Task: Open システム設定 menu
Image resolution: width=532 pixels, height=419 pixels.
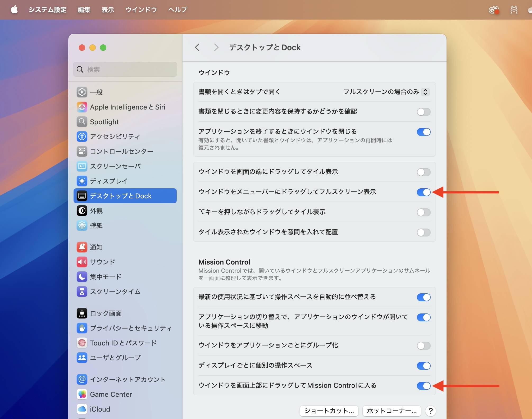Action: click(x=48, y=10)
